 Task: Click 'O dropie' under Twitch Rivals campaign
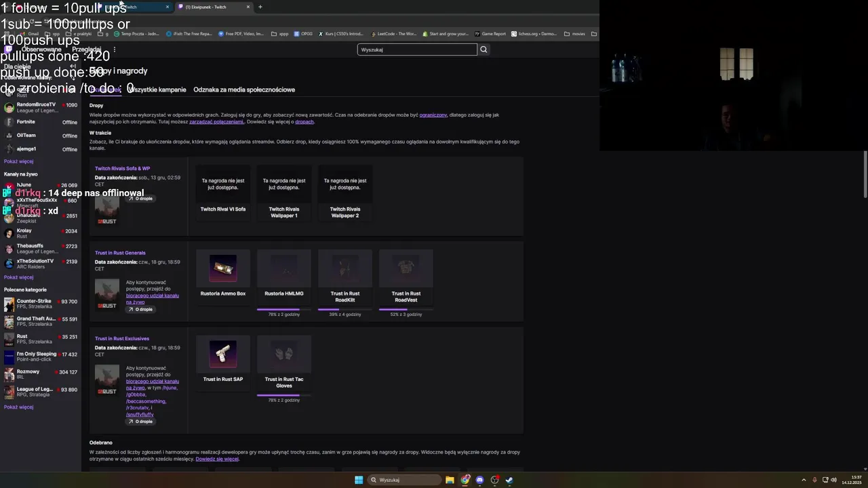coord(140,199)
